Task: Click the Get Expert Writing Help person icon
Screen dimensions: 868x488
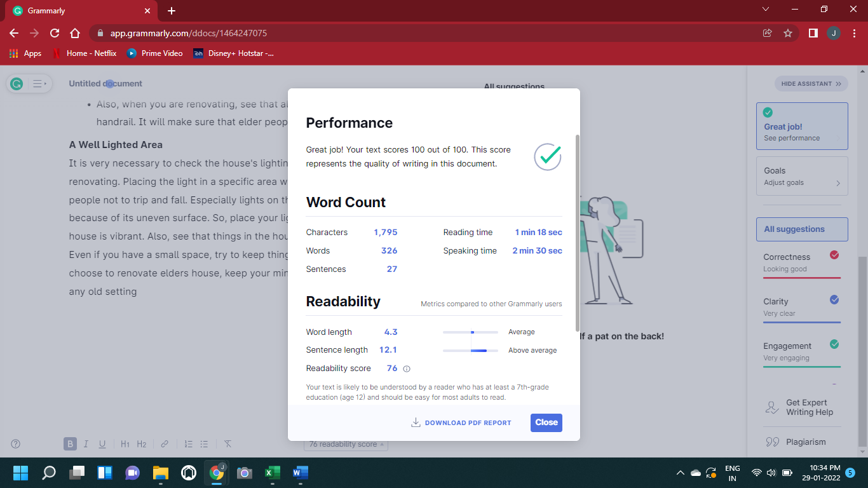Action: 772,407
